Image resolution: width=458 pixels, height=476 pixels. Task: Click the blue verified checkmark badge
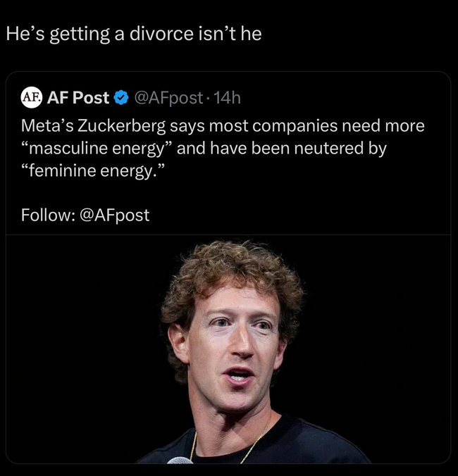(121, 98)
